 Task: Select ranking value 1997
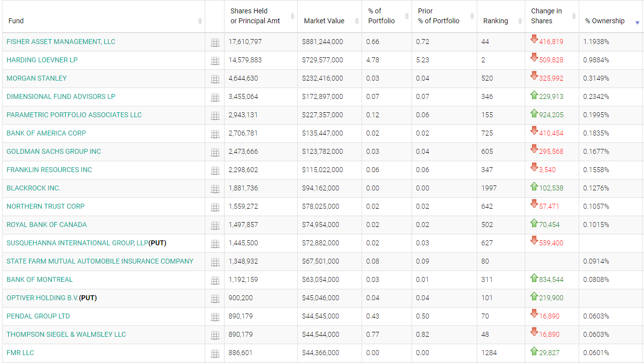[x=489, y=188]
